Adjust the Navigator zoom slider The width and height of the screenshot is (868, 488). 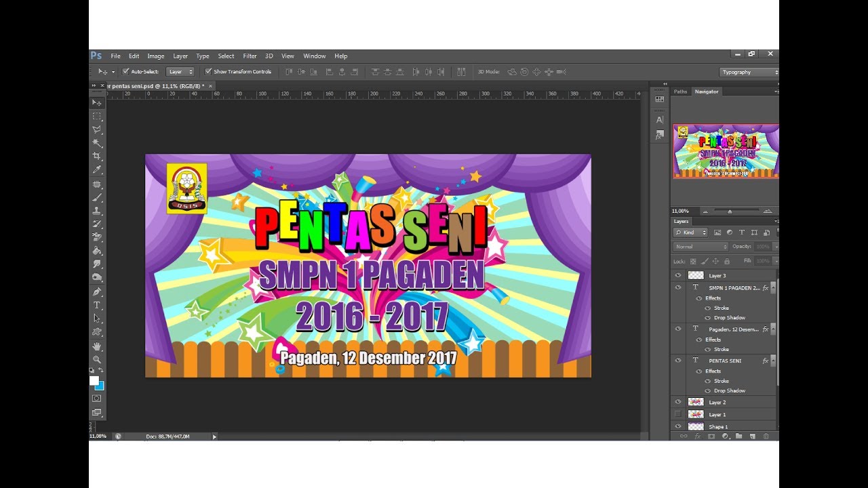click(730, 211)
